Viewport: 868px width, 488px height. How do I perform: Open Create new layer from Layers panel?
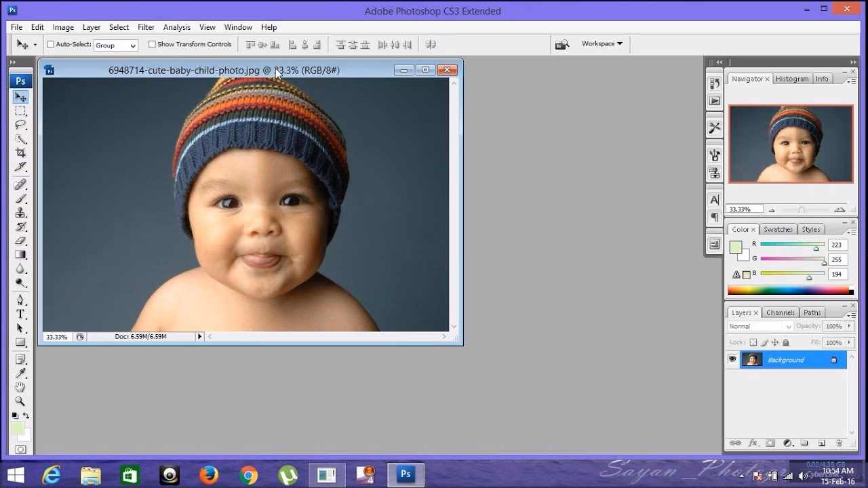tap(821, 443)
